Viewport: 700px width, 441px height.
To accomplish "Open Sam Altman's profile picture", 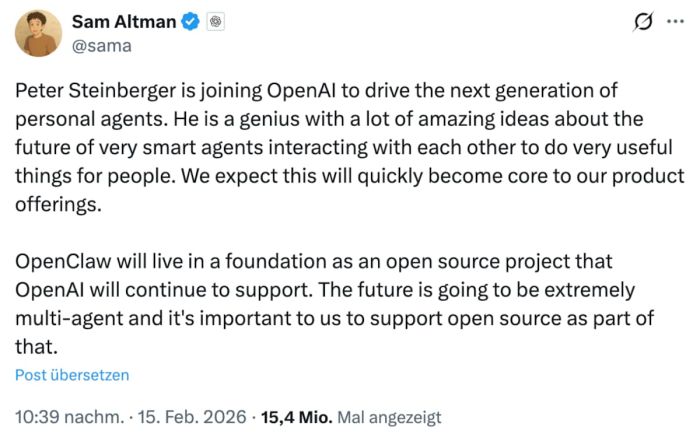I will pos(39,32).
